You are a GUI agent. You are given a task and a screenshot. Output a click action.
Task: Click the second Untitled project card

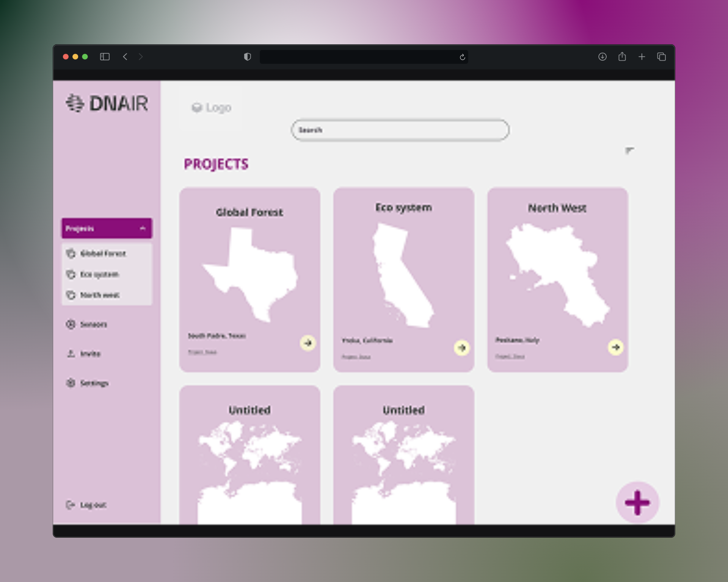tap(403, 455)
